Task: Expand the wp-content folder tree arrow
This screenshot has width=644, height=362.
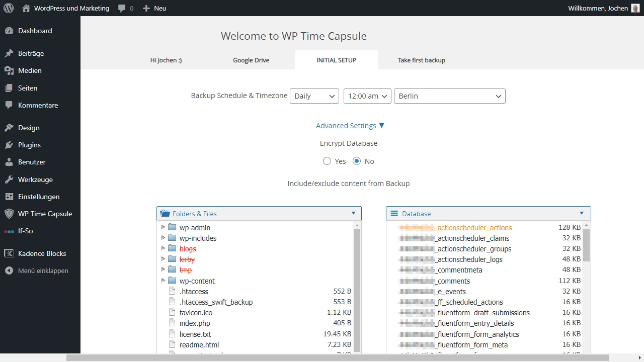Action: pos(163,281)
